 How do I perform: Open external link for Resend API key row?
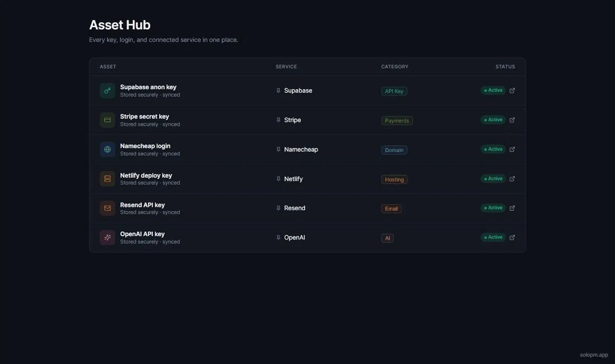point(512,208)
